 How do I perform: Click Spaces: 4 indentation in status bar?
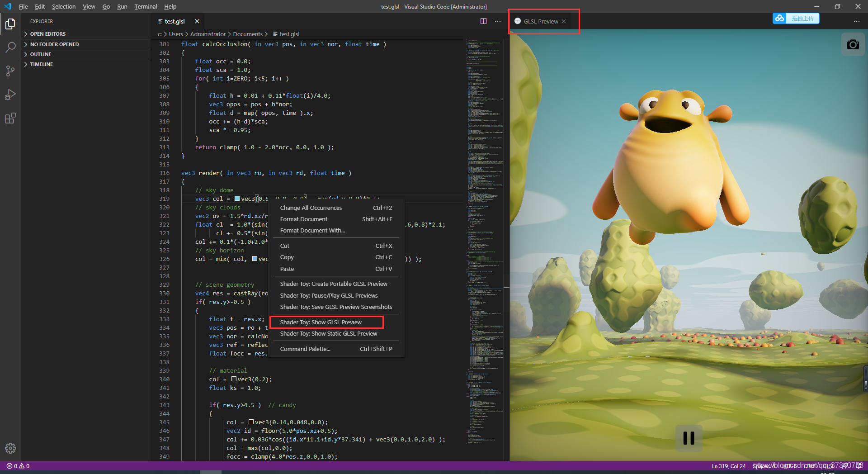click(x=764, y=466)
